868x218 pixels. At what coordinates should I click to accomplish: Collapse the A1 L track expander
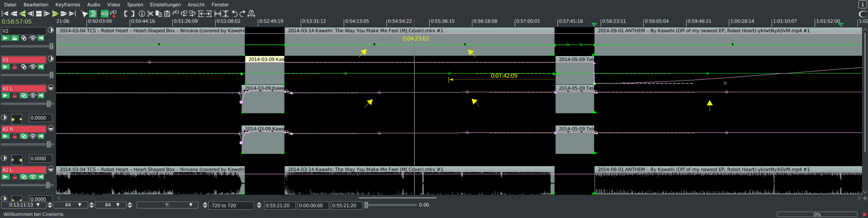click(x=51, y=88)
